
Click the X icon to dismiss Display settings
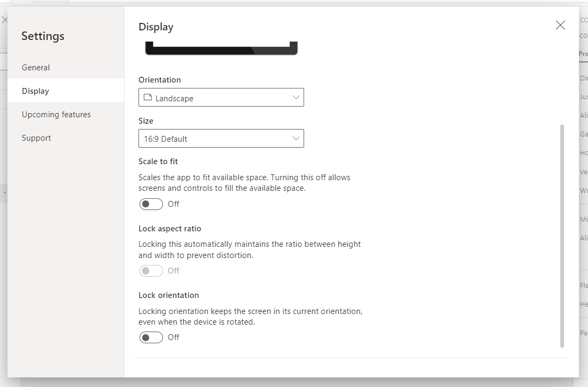pyautogui.click(x=560, y=25)
